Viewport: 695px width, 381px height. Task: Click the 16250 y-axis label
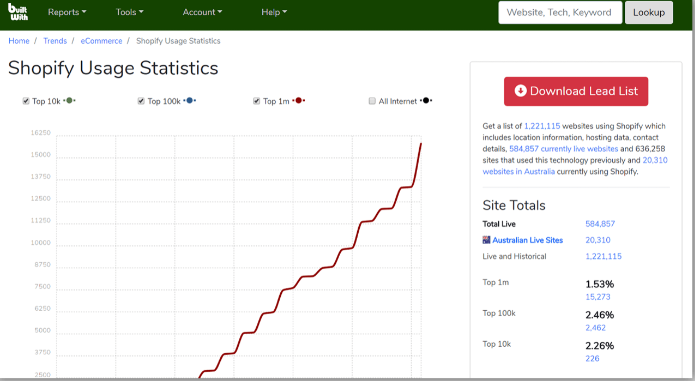coord(41,132)
